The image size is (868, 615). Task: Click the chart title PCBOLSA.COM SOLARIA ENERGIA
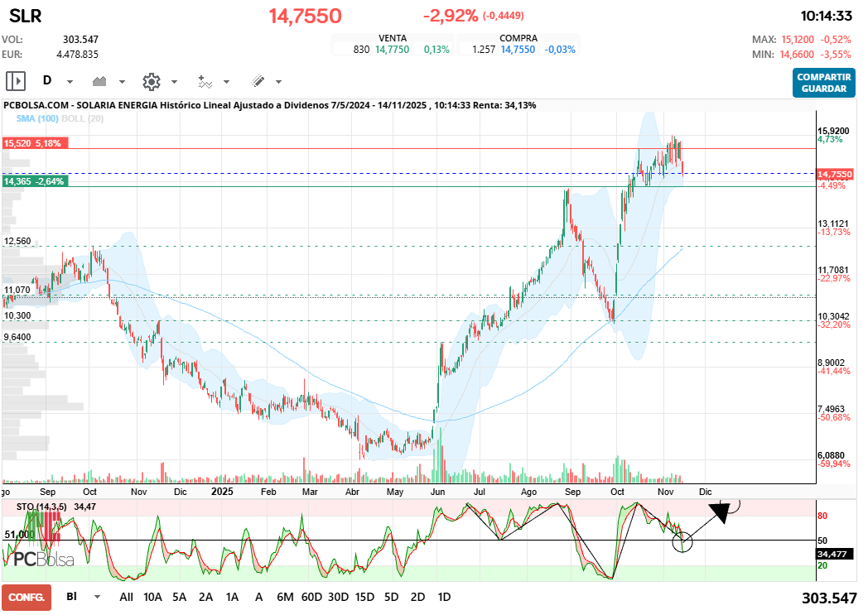(269, 105)
